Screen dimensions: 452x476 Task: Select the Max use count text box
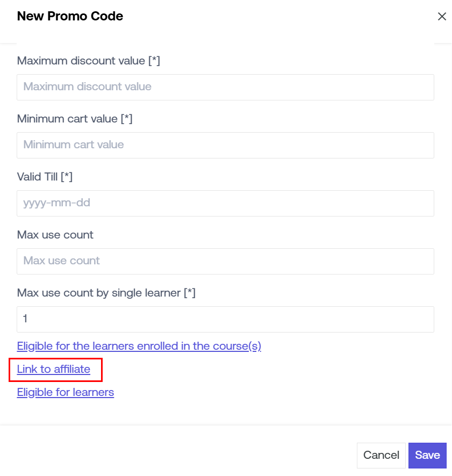[x=225, y=261]
